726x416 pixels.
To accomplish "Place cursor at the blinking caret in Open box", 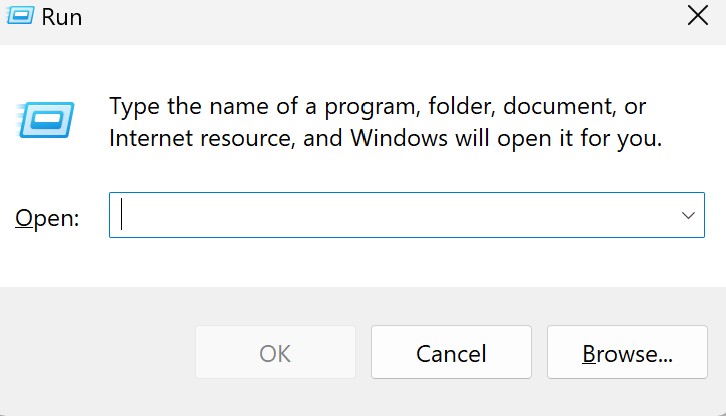I will (x=121, y=214).
